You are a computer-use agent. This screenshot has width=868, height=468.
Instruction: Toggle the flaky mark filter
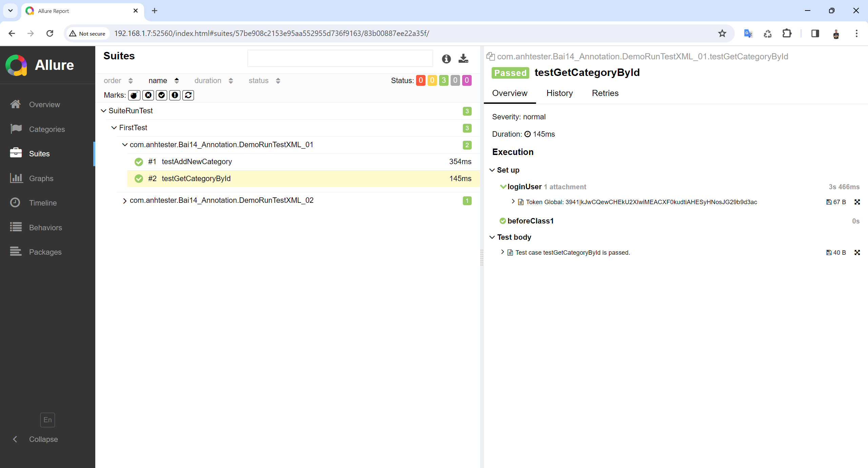(134, 95)
